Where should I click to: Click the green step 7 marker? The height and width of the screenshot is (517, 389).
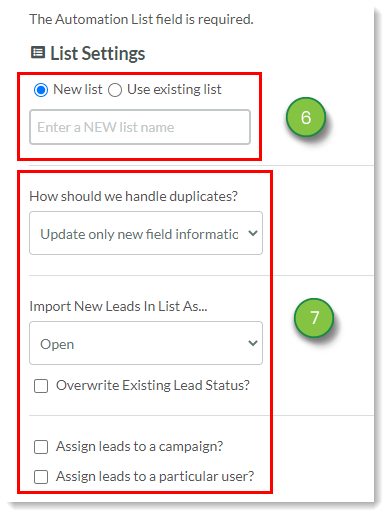[314, 317]
